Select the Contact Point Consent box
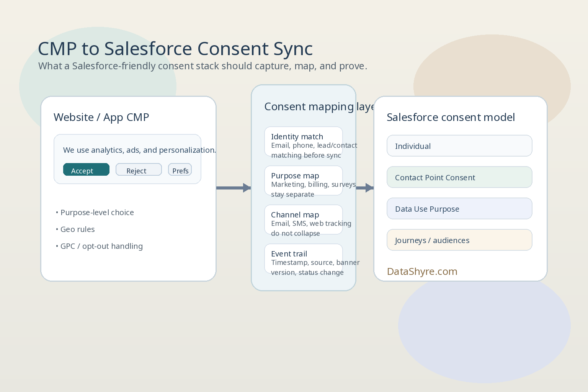 point(459,177)
